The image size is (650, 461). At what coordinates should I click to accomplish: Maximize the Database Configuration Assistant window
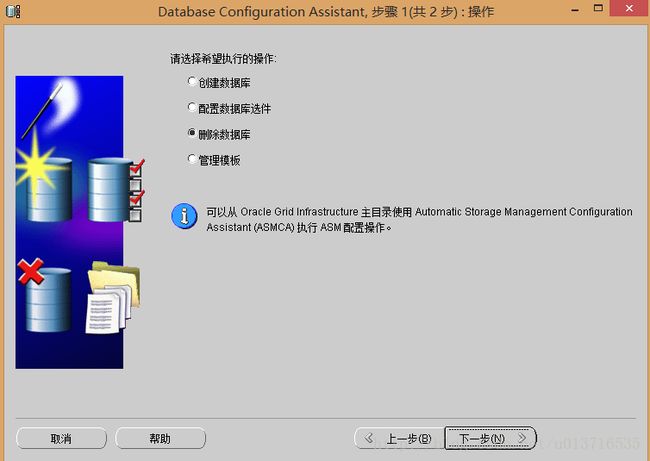click(x=598, y=8)
